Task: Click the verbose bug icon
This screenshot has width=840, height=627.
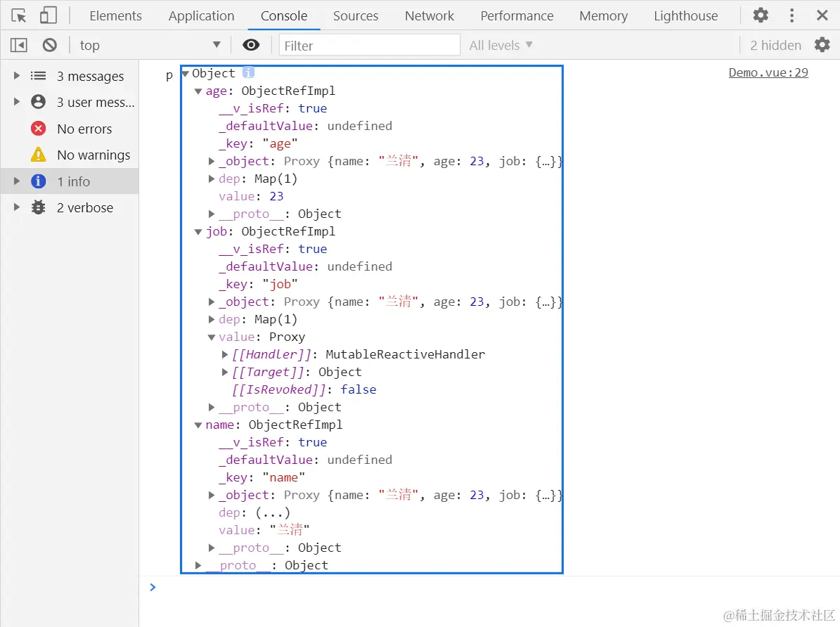Action: (38, 207)
